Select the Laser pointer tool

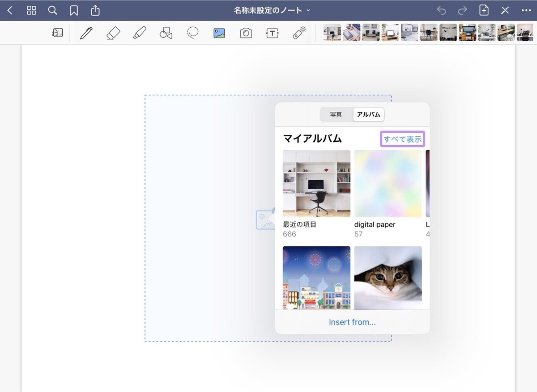tap(299, 33)
